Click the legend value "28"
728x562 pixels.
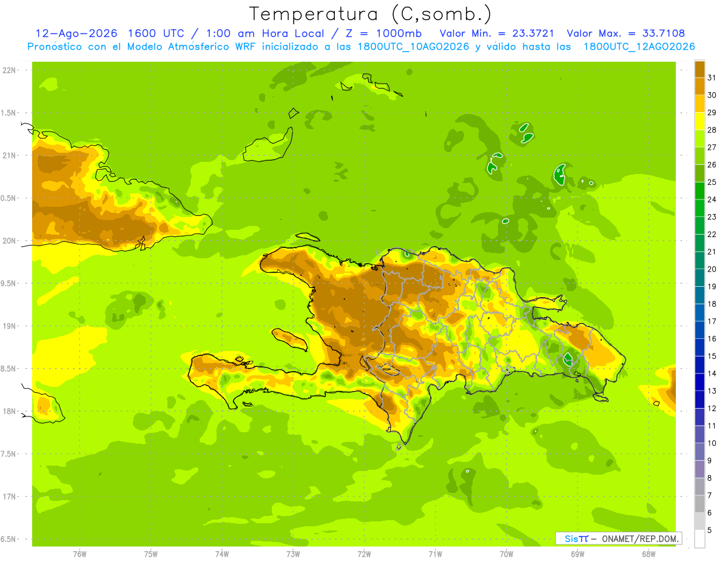tap(712, 130)
